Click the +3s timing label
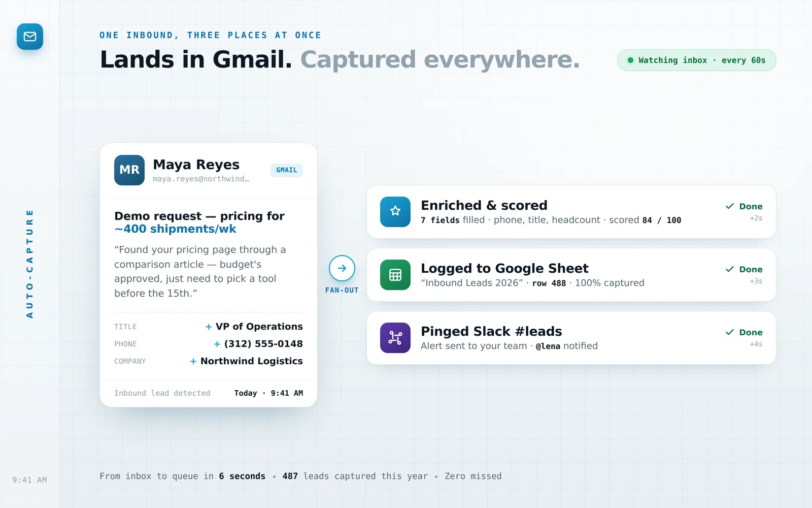Viewport: 812px width, 508px height. coord(756,281)
